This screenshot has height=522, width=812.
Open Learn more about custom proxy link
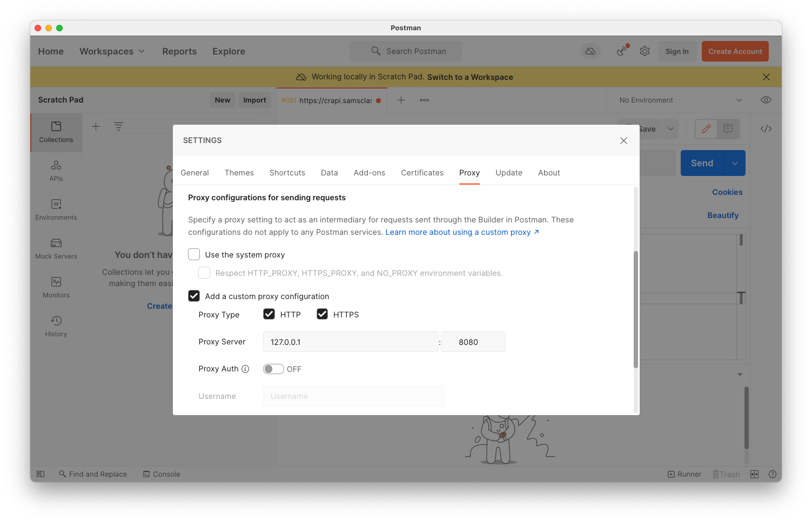click(462, 232)
